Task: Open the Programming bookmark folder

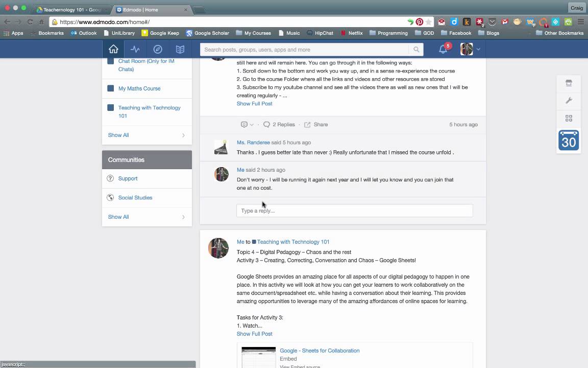Action: [x=388, y=33]
